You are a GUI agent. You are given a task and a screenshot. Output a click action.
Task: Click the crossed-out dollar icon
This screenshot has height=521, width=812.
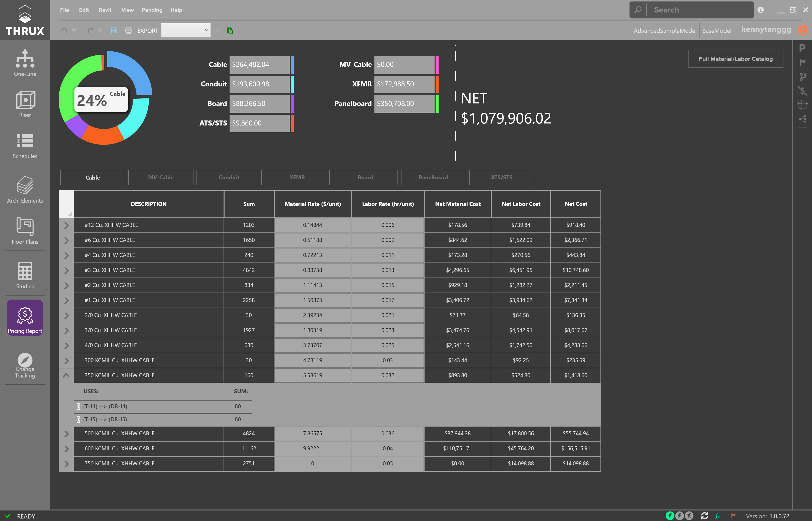(802, 91)
